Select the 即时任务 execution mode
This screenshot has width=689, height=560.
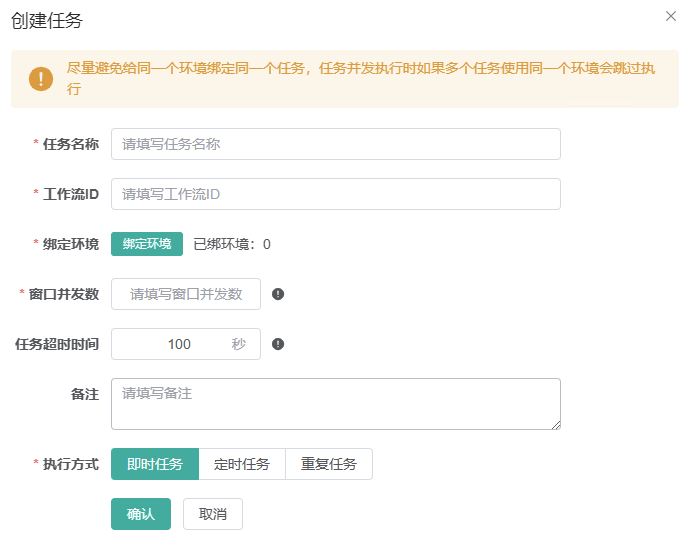155,464
